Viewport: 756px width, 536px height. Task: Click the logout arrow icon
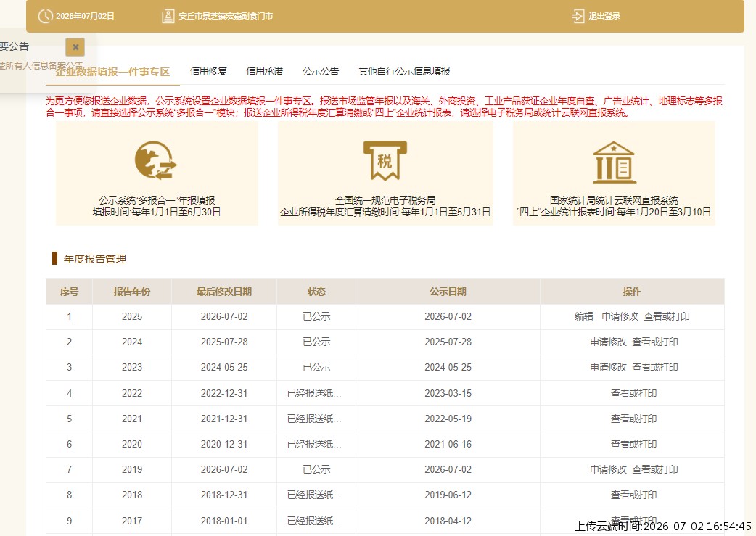point(578,17)
